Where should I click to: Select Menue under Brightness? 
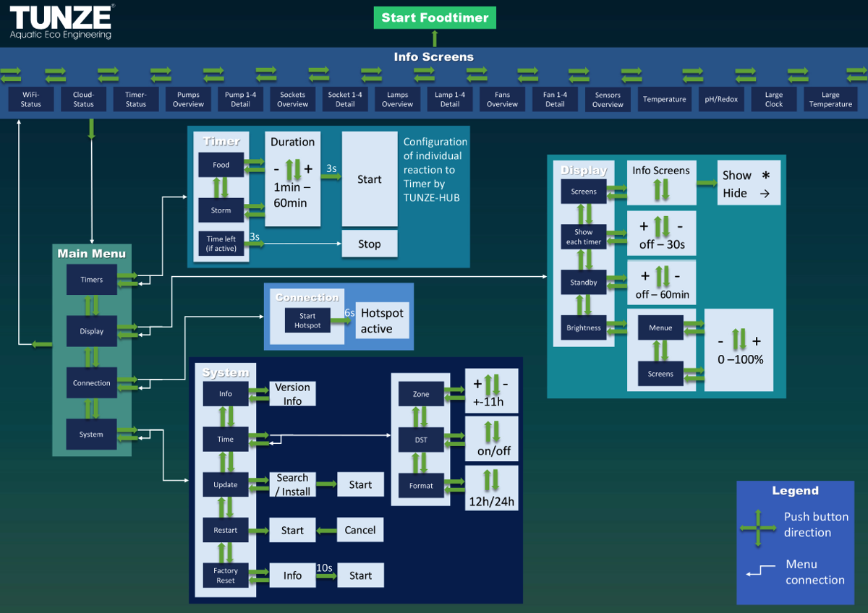tap(660, 327)
